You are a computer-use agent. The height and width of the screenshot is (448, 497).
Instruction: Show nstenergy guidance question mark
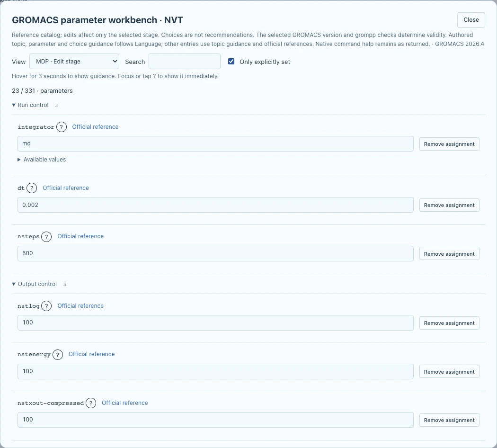coord(58,354)
